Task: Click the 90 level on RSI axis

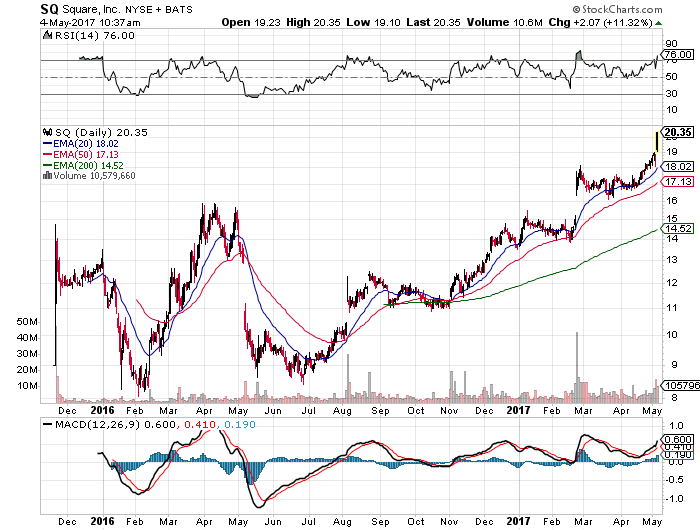Action: pos(671,44)
